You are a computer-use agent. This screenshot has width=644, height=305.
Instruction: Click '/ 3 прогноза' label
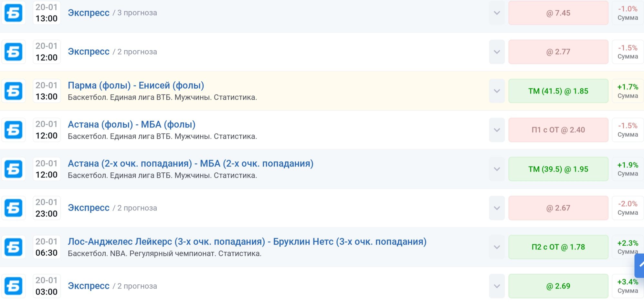[135, 13]
